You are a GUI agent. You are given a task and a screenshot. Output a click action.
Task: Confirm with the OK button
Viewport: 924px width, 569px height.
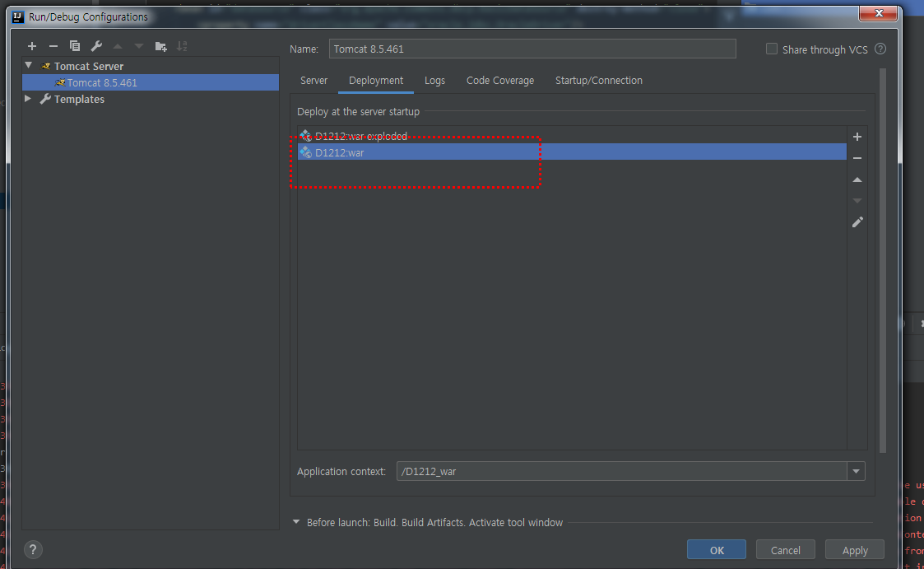(x=717, y=549)
